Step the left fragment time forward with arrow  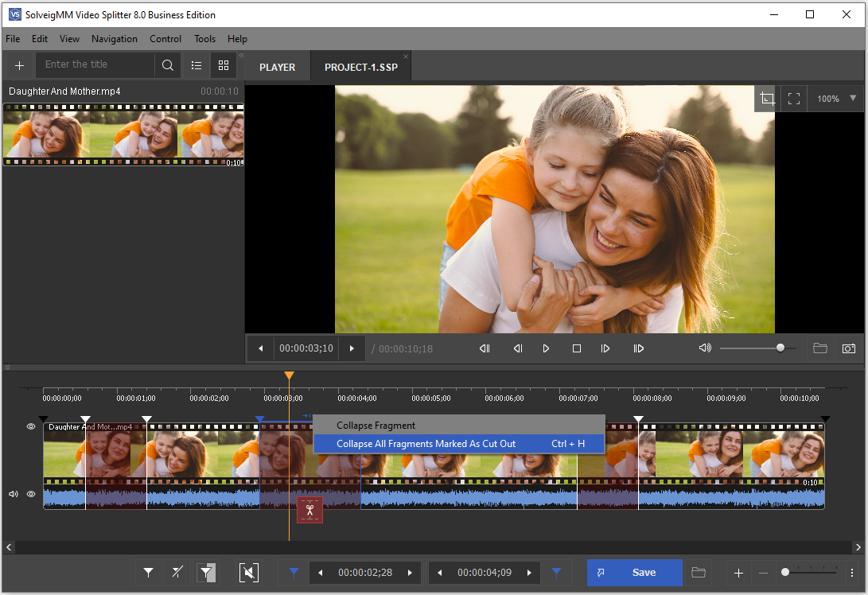[409, 572]
